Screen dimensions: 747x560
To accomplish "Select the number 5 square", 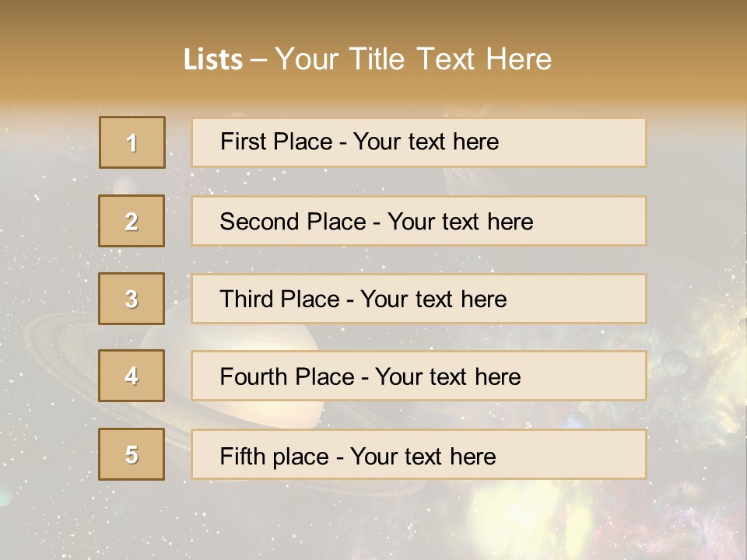I will click(x=132, y=454).
